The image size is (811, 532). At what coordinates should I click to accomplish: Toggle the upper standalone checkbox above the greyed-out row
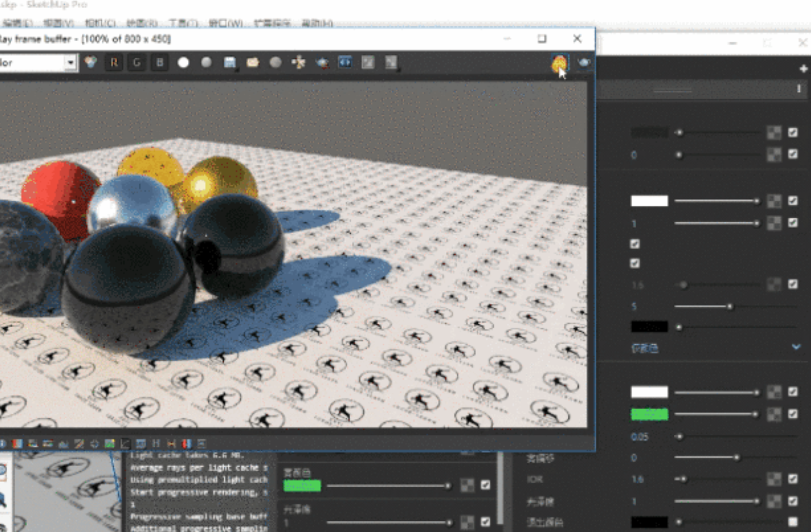point(635,244)
